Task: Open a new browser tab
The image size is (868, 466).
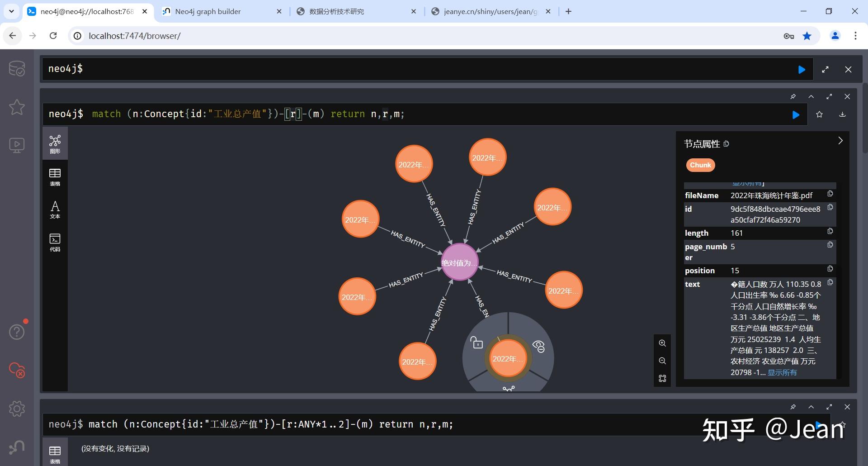Action: (569, 11)
